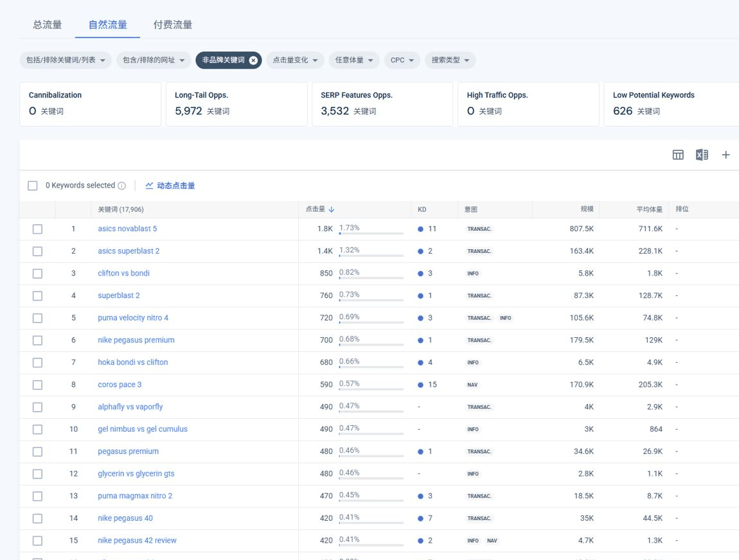
Task: Switch to the 总流量 tab
Action: click(x=47, y=24)
